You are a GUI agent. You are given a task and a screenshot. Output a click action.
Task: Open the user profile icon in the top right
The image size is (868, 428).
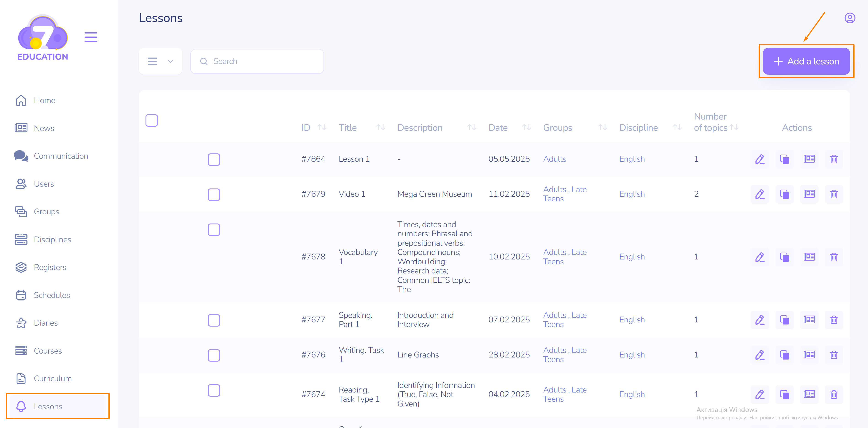tap(849, 18)
